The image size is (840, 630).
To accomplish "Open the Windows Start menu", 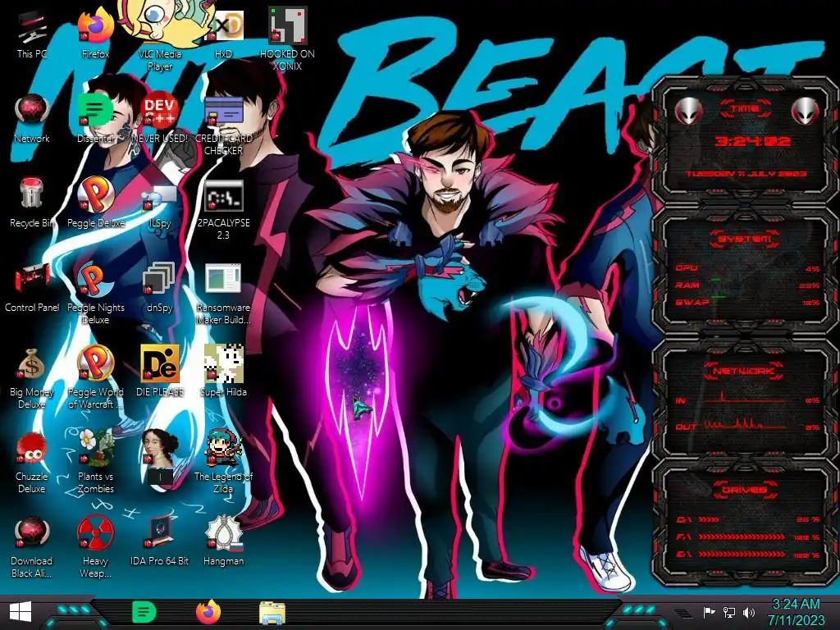I will 21,612.
